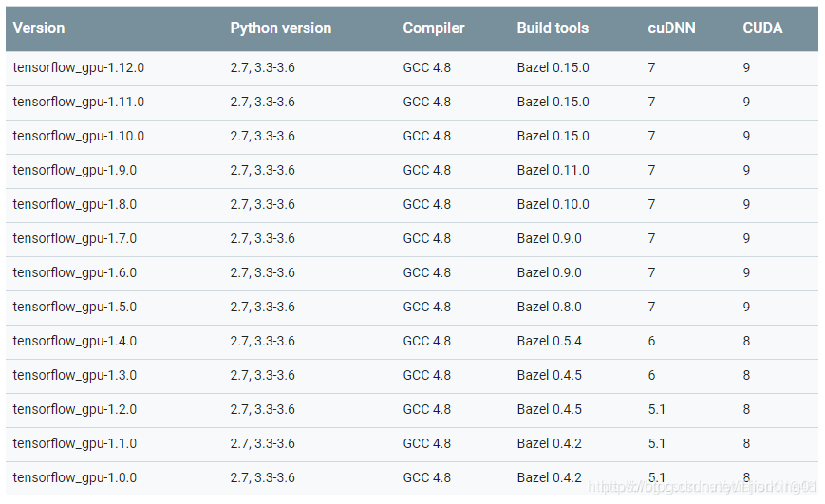Click Python 2.7, 3.3-3.6 in the 1.1.0 row

point(263,444)
